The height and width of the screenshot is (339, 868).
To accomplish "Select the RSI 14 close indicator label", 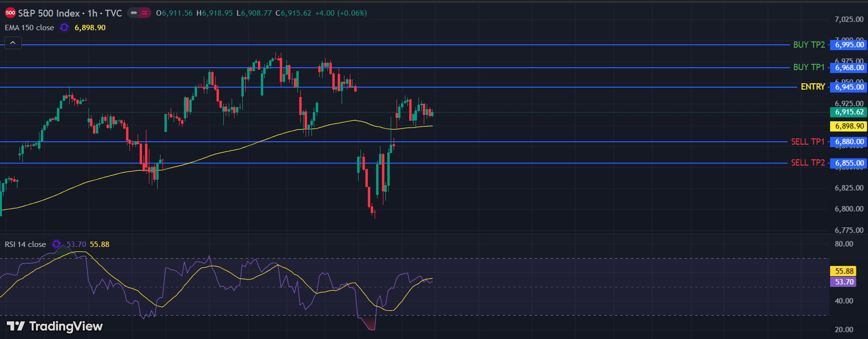I will (25, 244).
